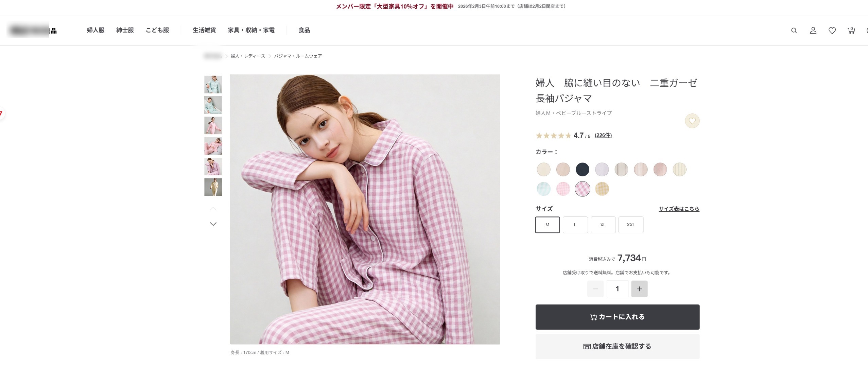Select size M
Image resolution: width=868 pixels, height=367 pixels.
pos(548,225)
